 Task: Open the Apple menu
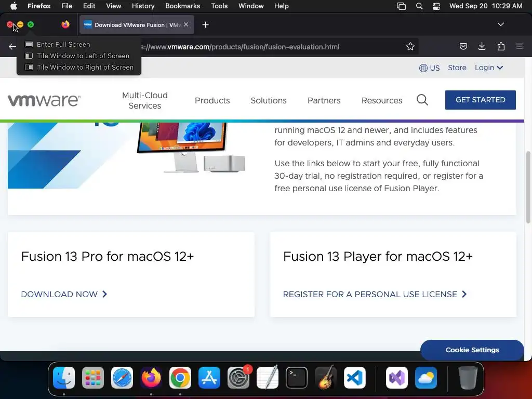(14, 6)
